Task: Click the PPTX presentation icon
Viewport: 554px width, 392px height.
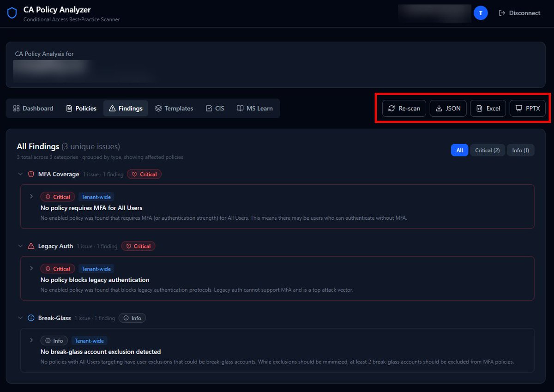Action: 519,109
